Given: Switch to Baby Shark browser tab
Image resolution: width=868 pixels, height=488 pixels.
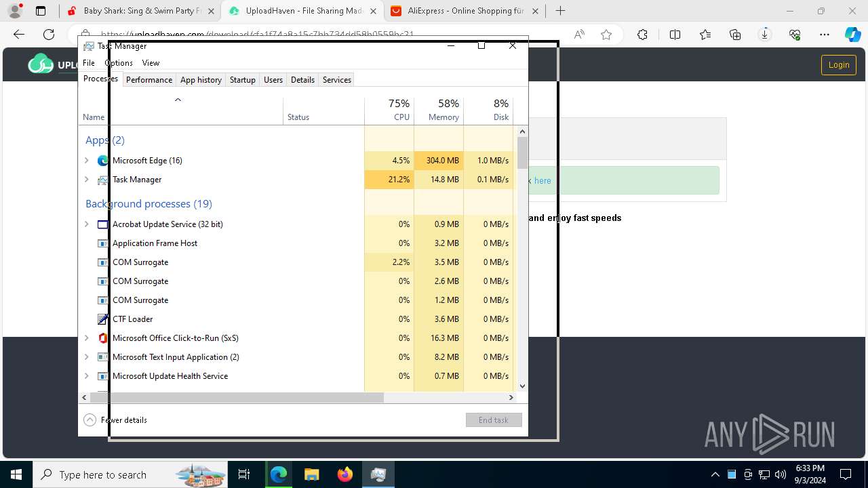Looking at the screenshot, I should 139,11.
